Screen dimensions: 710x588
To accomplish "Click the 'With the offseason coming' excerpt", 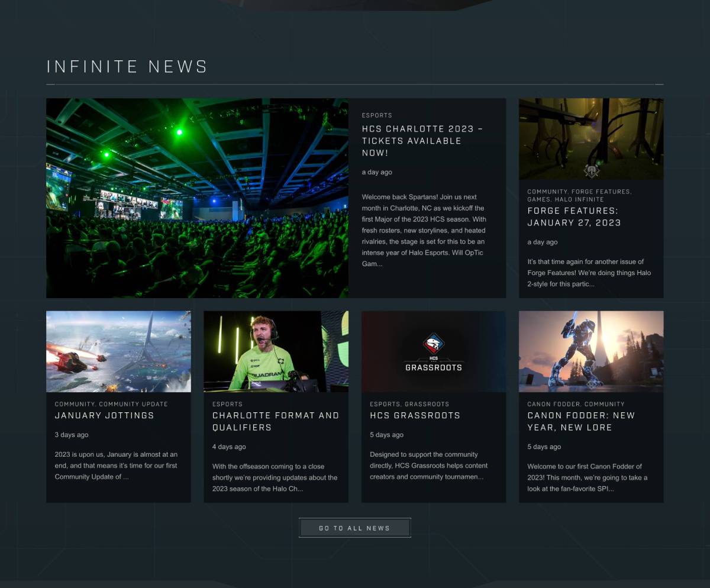I will 275,477.
